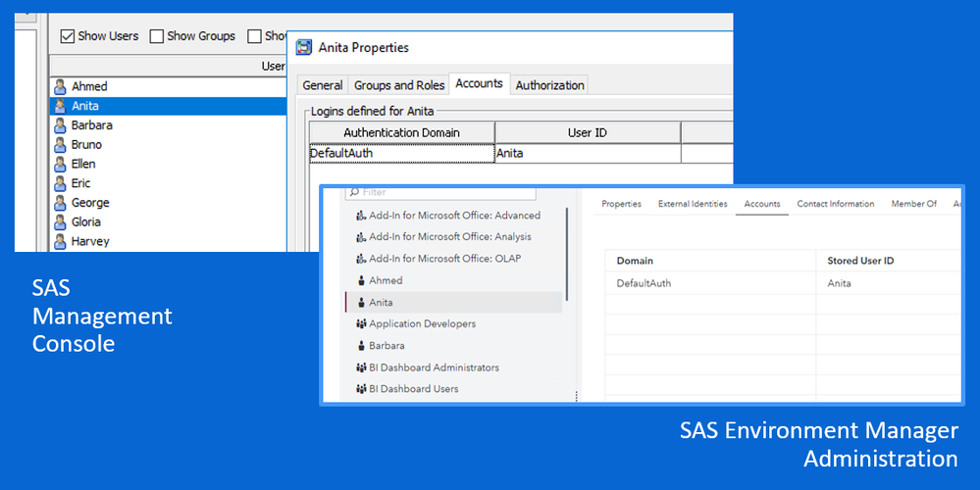The image size is (980, 490).
Task: Click the Anita Properties window title icon
Action: 304,47
